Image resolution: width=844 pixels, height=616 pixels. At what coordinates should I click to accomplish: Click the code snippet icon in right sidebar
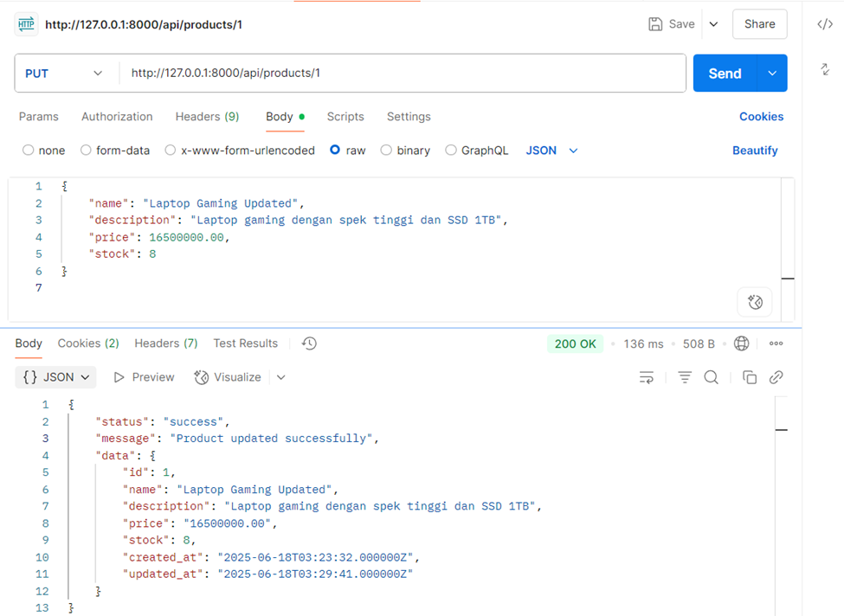coord(825,24)
